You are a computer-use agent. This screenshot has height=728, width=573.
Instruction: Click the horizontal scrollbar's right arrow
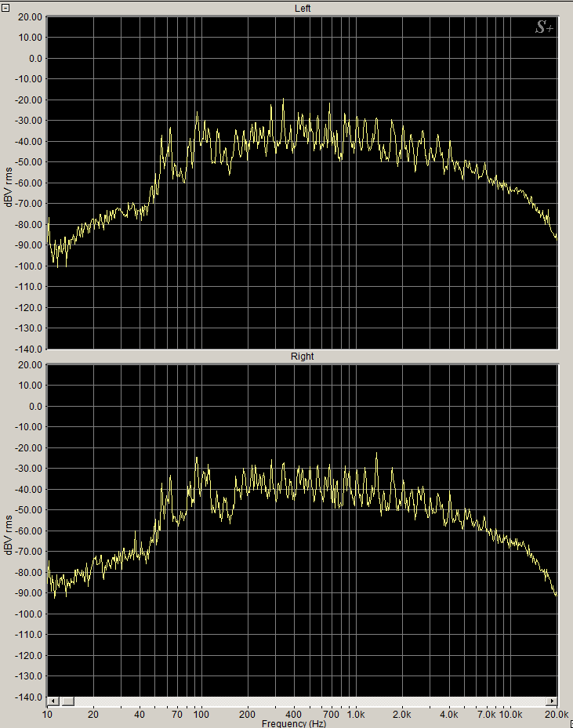click(x=552, y=701)
